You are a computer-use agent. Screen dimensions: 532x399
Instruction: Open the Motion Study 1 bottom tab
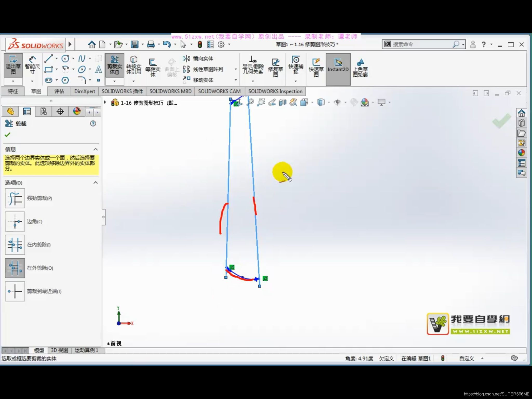87,350
